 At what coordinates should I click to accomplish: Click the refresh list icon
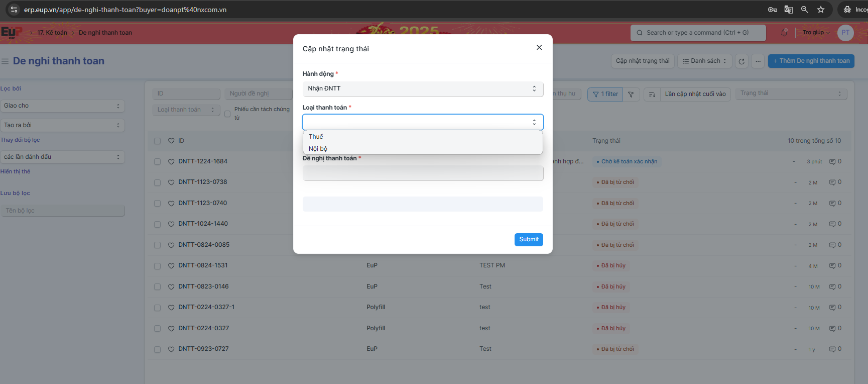pyautogui.click(x=741, y=61)
